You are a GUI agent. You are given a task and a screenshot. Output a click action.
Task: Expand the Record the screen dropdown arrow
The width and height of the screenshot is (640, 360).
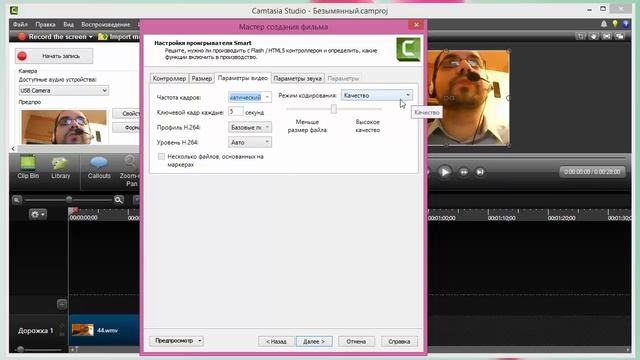point(91,37)
